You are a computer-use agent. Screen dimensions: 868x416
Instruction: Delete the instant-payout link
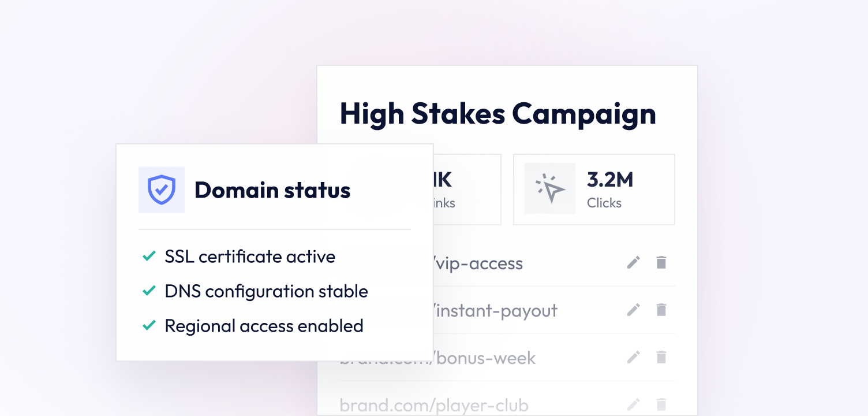tap(661, 310)
